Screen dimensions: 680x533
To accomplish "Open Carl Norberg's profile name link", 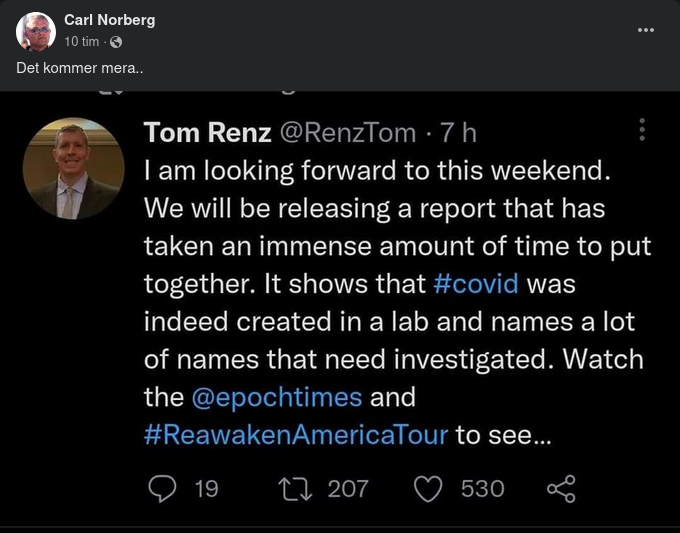I will pyautogui.click(x=109, y=20).
